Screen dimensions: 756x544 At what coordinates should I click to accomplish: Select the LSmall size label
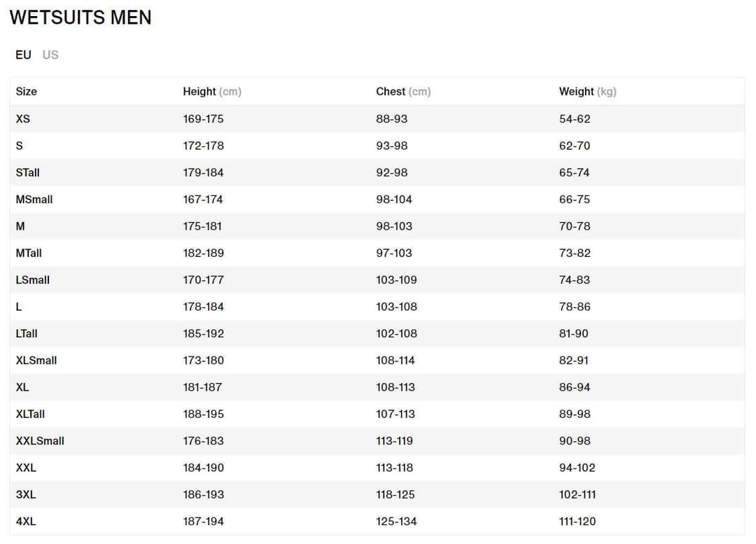click(33, 280)
